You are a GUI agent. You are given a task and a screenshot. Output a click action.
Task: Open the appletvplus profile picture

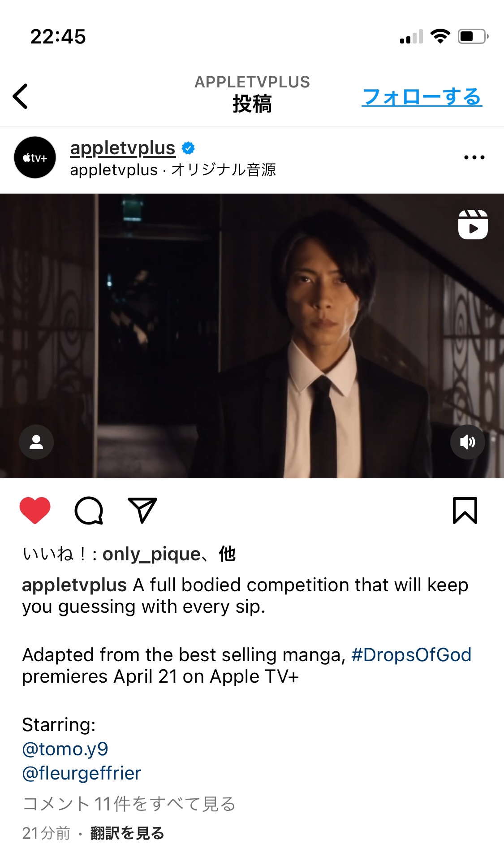(35, 157)
